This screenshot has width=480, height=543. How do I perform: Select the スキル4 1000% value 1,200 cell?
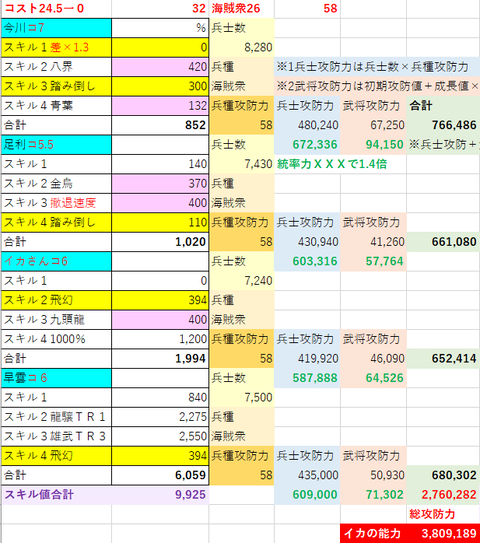(160, 339)
